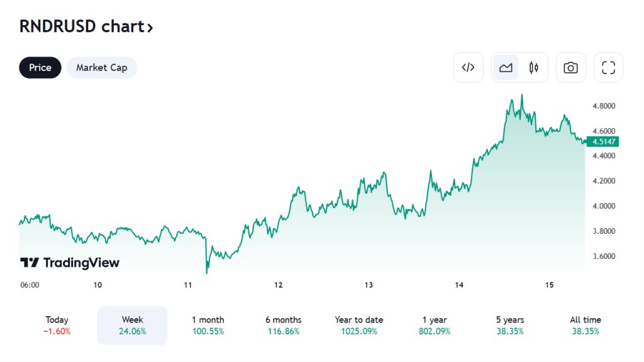The height and width of the screenshot is (362, 644).
Task: Click the 13 date marker on time axis
Action: [369, 285]
